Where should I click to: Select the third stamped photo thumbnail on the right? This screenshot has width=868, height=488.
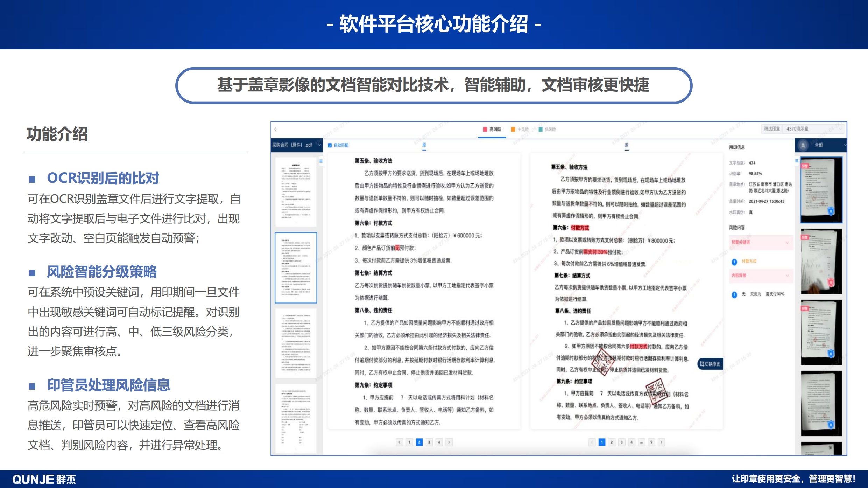[x=821, y=332]
